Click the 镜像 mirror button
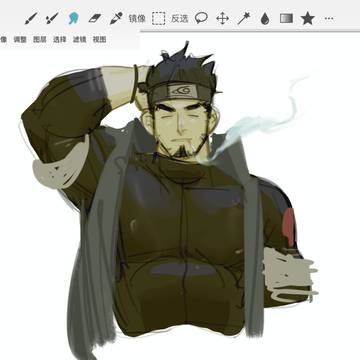 click(137, 19)
